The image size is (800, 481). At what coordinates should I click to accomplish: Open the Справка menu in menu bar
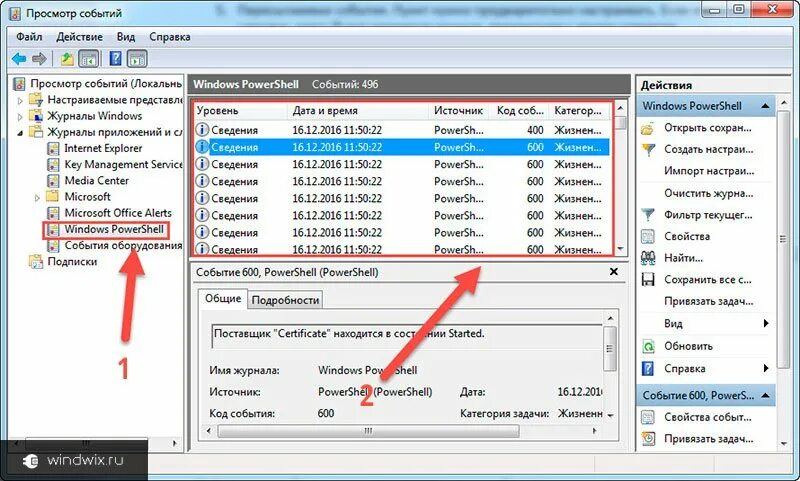(x=170, y=37)
